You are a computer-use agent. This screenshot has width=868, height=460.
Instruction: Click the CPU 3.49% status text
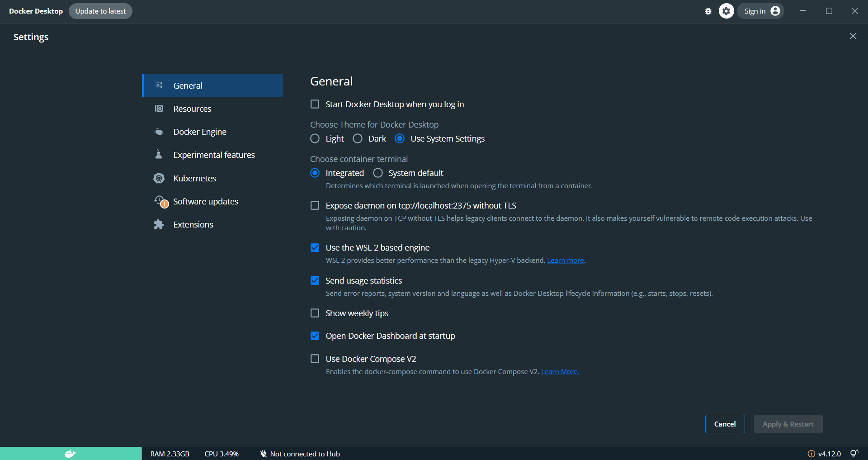[222, 454]
